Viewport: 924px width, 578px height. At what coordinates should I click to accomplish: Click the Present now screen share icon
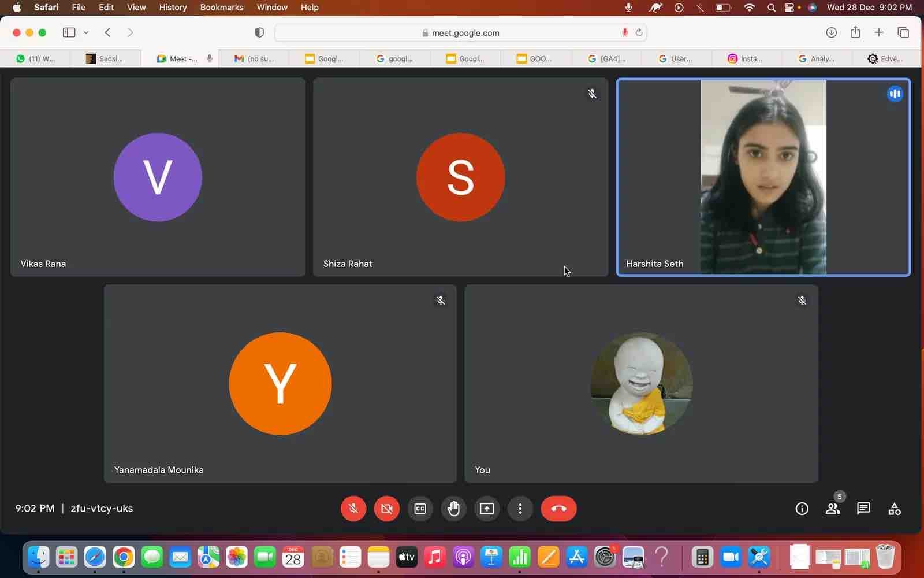pyautogui.click(x=487, y=509)
